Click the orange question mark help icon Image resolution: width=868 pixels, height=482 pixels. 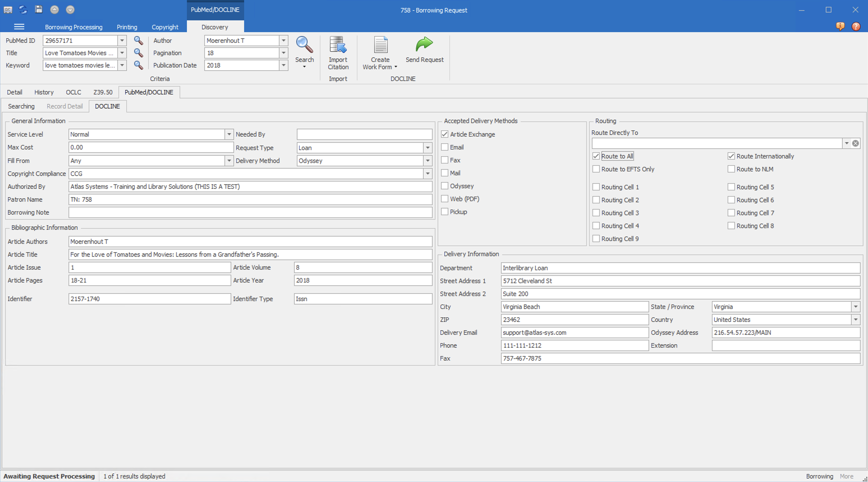(856, 26)
